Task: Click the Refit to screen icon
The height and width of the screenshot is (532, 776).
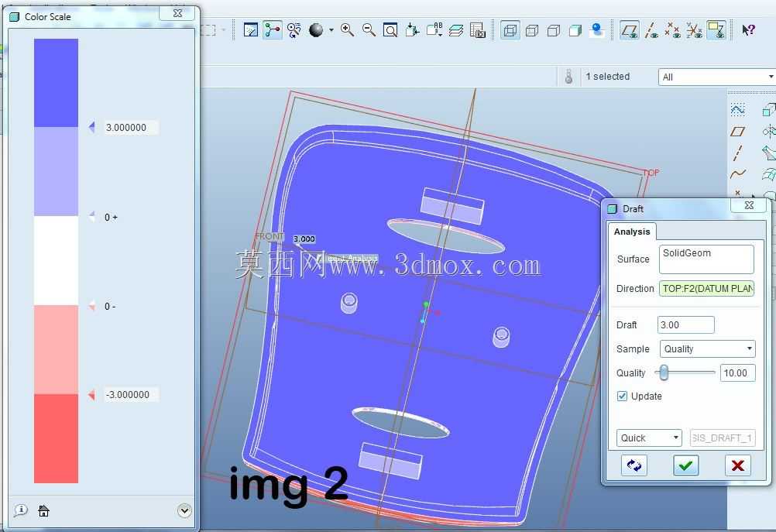Action: (x=390, y=30)
